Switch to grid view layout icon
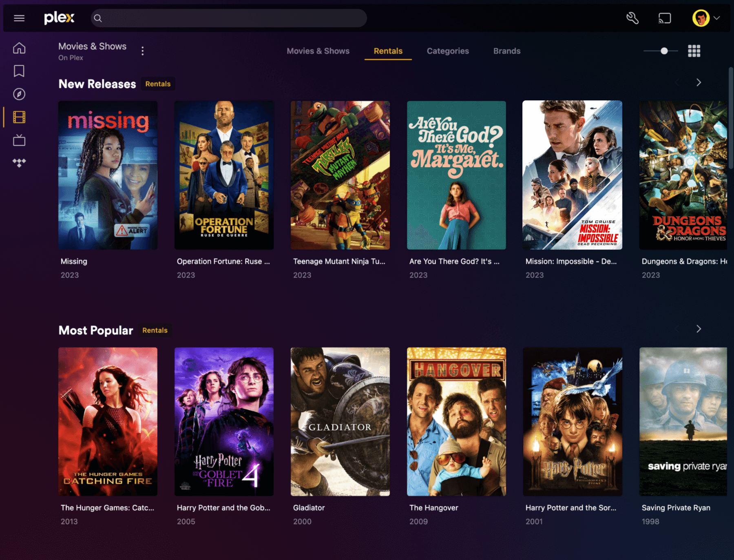Screen dimensions: 734x560 [x=694, y=51]
